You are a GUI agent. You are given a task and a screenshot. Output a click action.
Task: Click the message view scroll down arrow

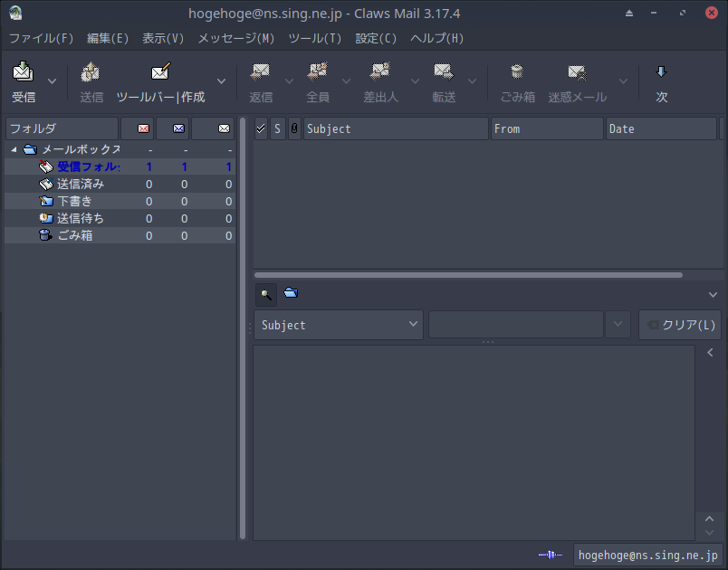tap(709, 532)
